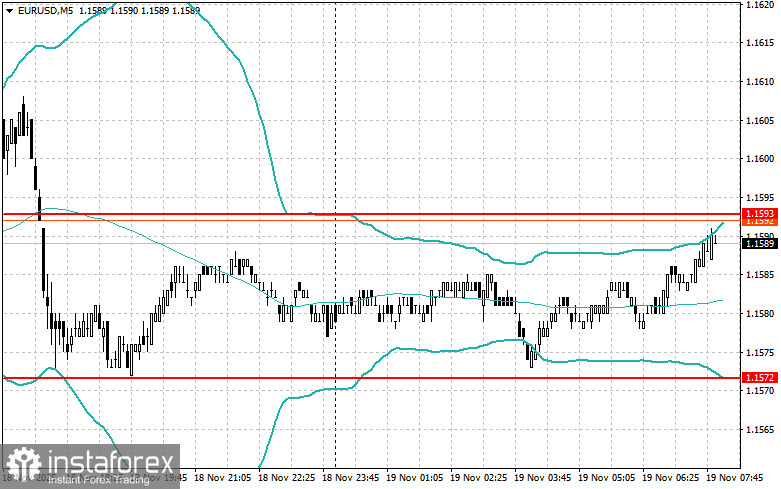Screen dimensions: 781x489
Task: Click the 1.1600 price scale value
Action: [x=760, y=159]
